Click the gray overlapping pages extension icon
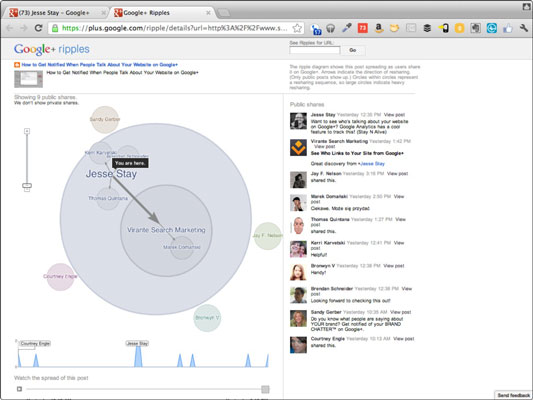This screenshot has width=533, height=400. point(476,28)
